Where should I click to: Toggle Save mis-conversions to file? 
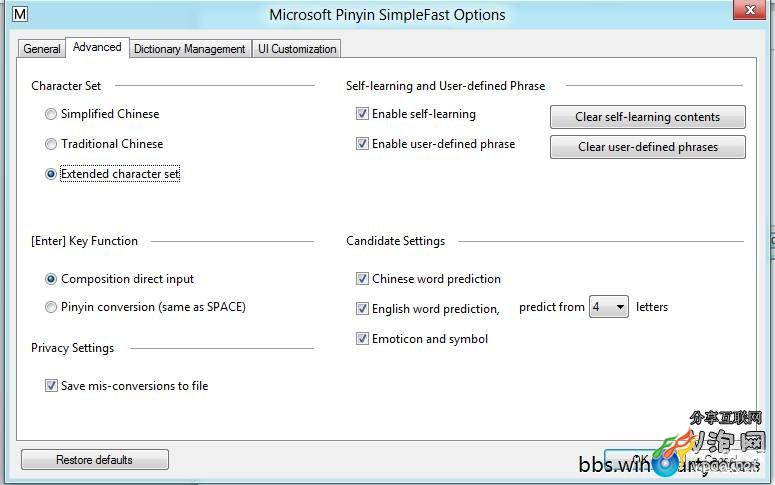pyautogui.click(x=51, y=386)
